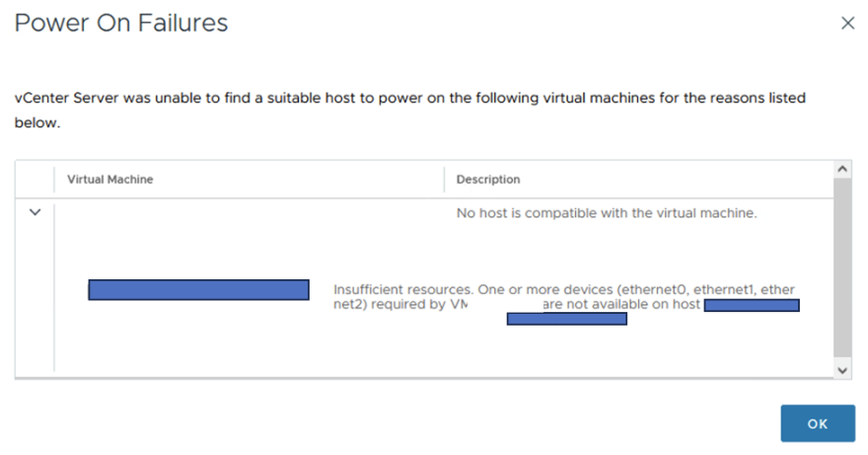Image resolution: width=868 pixels, height=455 pixels.
Task: Click the empty header cell left of Virtual Machine
Action: point(35,180)
